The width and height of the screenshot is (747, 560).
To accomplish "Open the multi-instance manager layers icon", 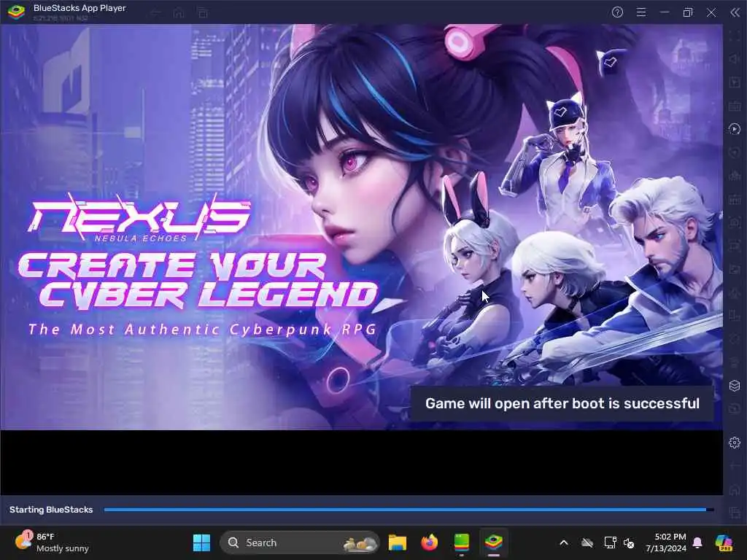I will pyautogui.click(x=735, y=386).
